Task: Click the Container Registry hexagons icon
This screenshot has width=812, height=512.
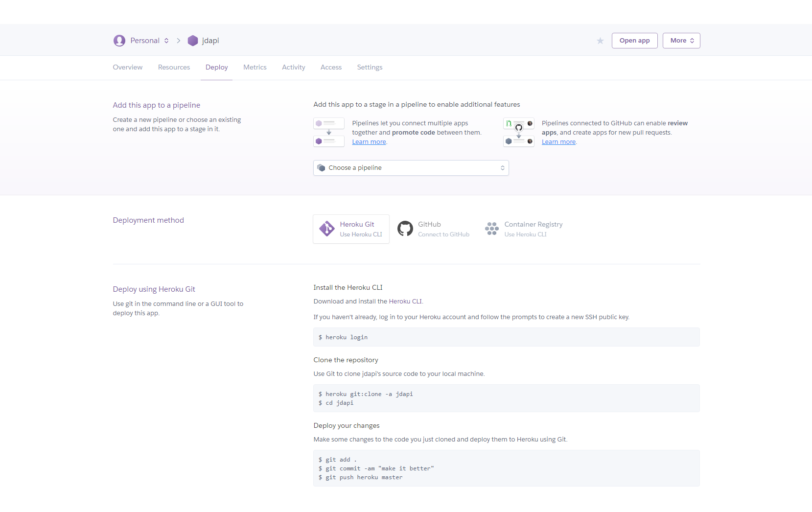Action: (x=492, y=229)
